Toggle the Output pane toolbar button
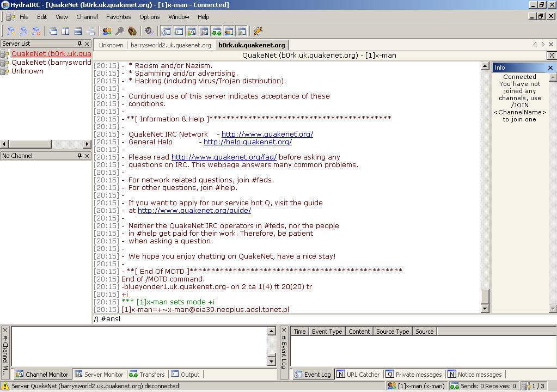Screen dimensions: 557x392 [x=179, y=31]
